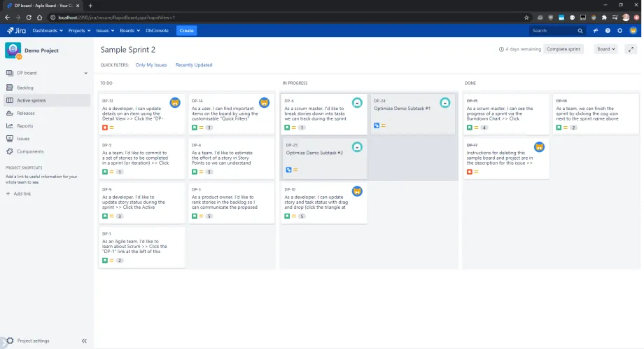The image size is (644, 349).
Task: Toggle the Recently Updated quick filter
Action: pos(194,65)
